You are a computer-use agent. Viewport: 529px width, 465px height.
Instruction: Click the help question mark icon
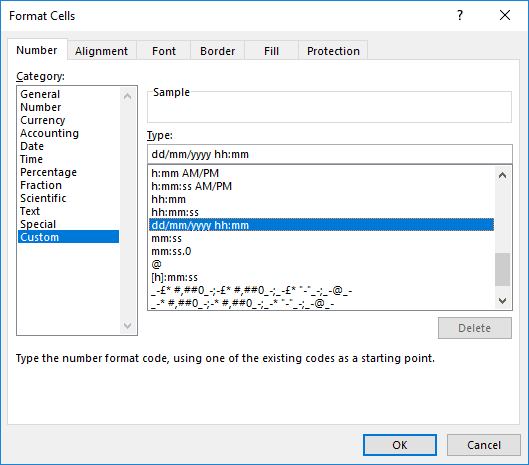click(x=460, y=15)
